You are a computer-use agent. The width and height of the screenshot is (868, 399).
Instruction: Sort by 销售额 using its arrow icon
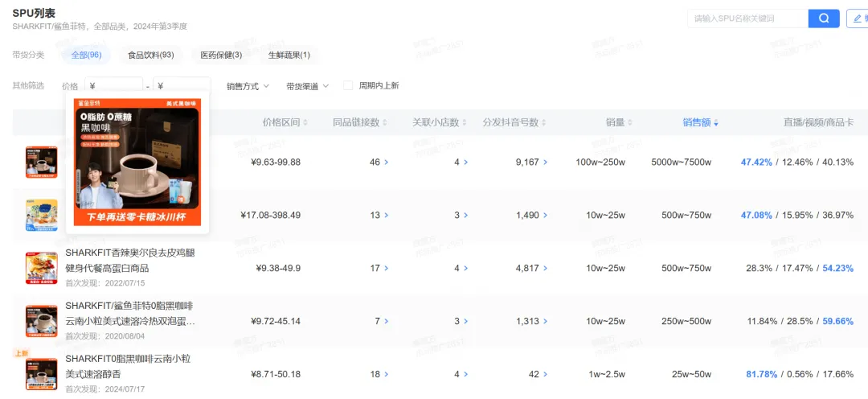pos(716,123)
